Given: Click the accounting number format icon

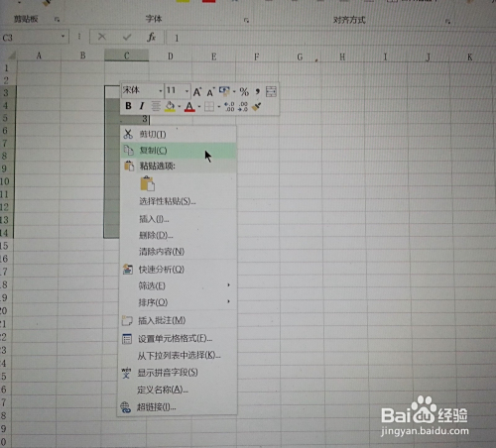Looking at the screenshot, I should click(x=224, y=91).
